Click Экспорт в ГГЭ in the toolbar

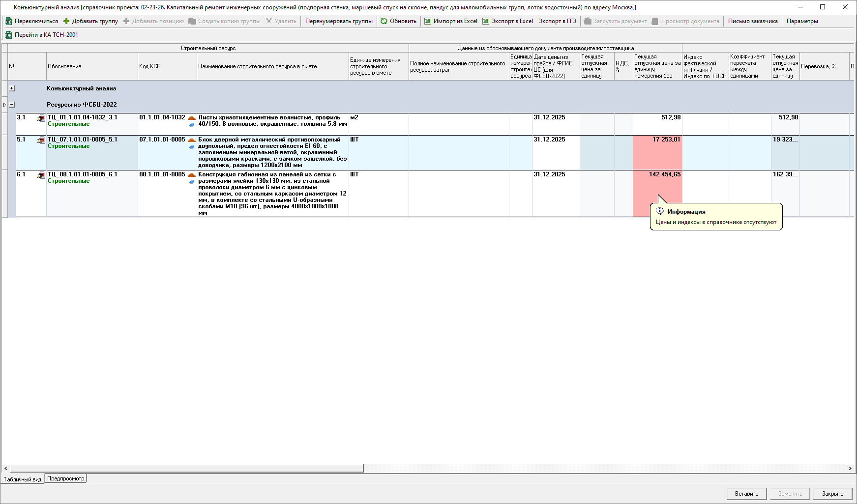557,21
